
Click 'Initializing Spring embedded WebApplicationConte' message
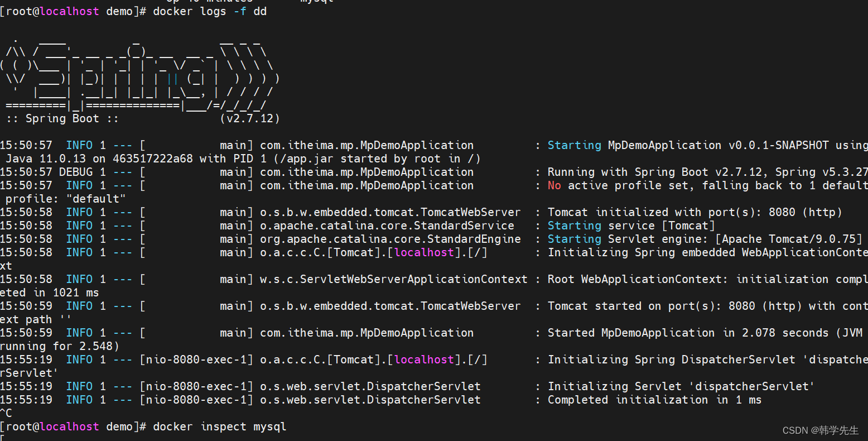click(x=707, y=252)
